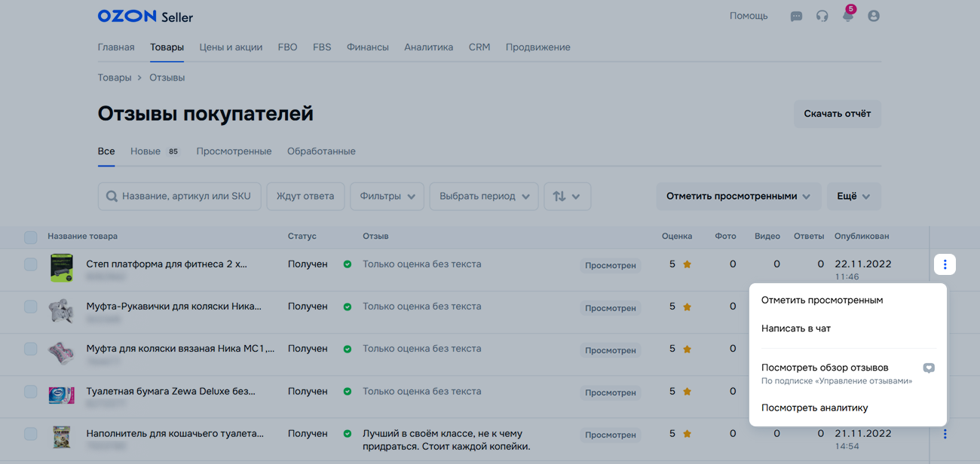The image size is (980, 464).
Task: Open notifications bell with 5 badge
Action: click(848, 16)
